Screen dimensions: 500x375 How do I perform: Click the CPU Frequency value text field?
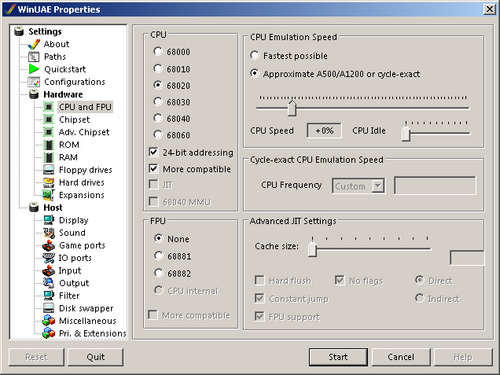435,185
